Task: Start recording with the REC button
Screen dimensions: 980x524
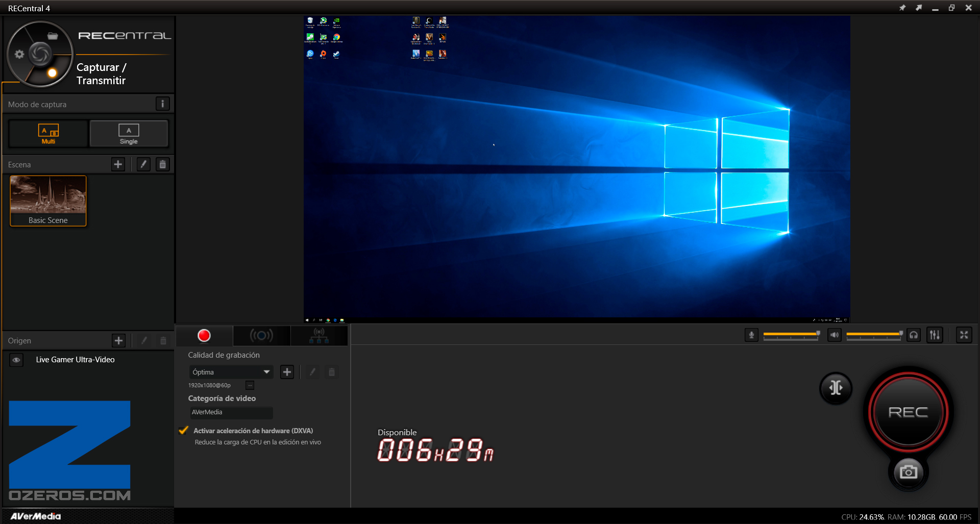Action: coord(909,412)
